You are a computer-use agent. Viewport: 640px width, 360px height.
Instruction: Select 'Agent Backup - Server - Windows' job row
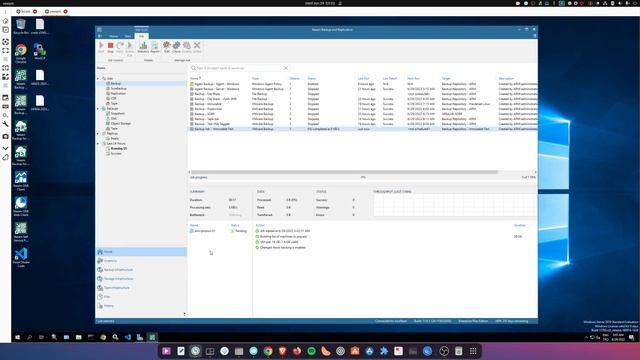coord(363,89)
